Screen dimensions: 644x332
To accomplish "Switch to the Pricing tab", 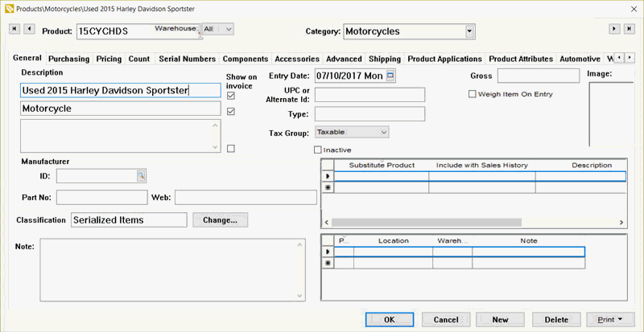I will point(109,59).
